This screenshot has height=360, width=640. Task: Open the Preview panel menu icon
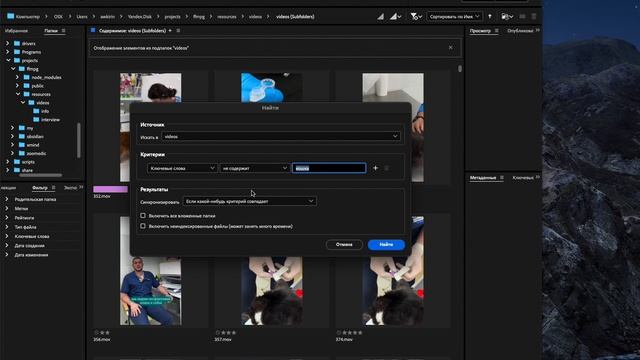coord(496,31)
